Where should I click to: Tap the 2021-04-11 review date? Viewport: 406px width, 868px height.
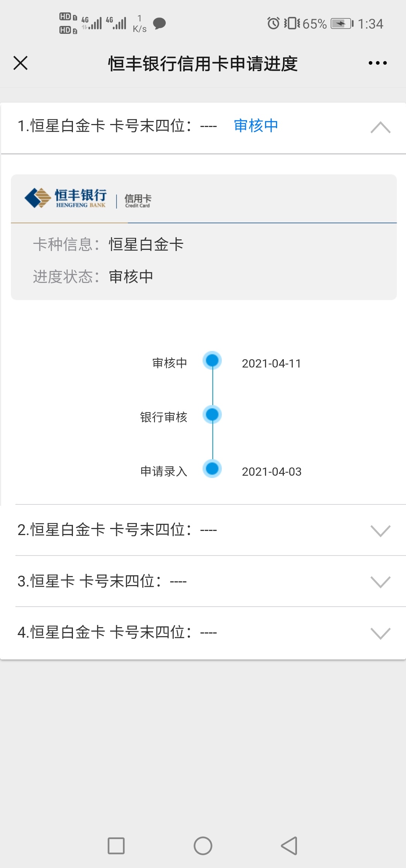click(x=271, y=363)
